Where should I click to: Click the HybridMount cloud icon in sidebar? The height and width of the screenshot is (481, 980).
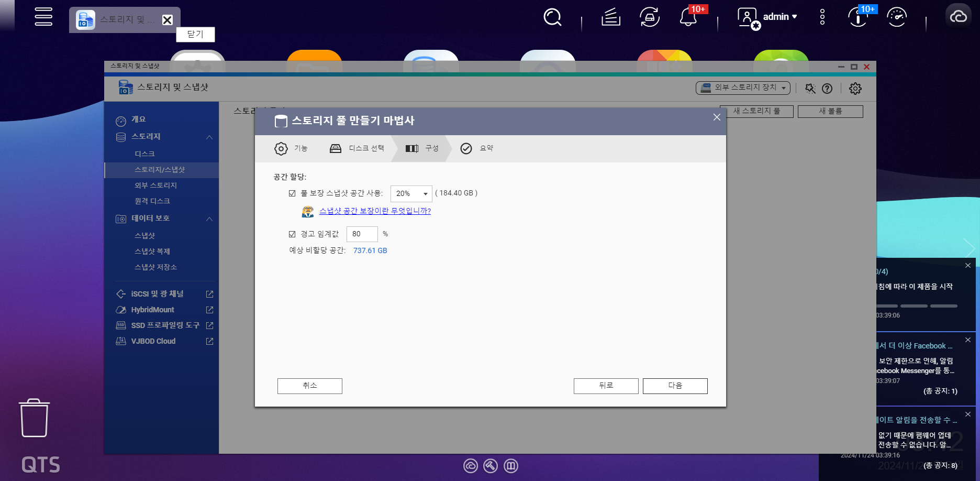(x=121, y=310)
